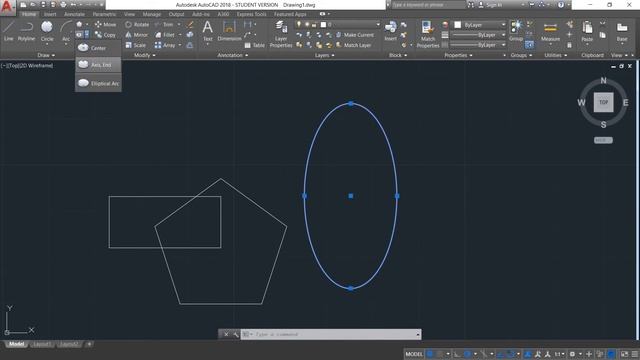Open the ByLayer linetype dropdown

(x=478, y=45)
